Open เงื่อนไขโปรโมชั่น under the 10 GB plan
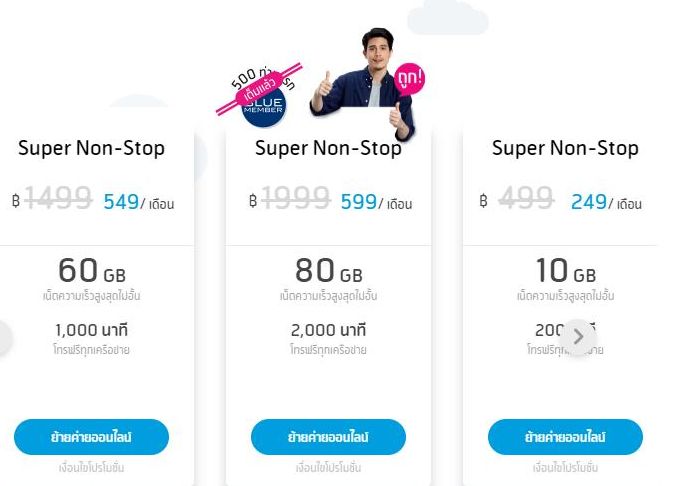This screenshot has height=486, width=696. click(565, 468)
